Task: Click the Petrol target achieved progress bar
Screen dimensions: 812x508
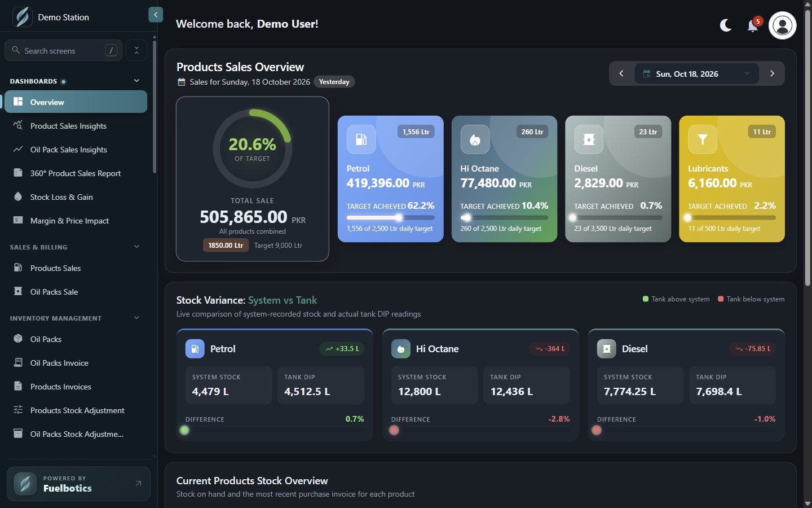Action: pos(390,217)
